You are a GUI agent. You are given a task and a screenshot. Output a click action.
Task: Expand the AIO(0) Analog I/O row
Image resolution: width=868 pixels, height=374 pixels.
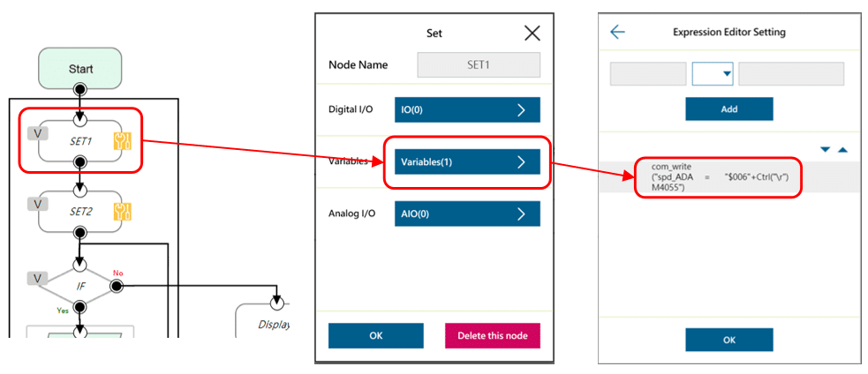466,214
